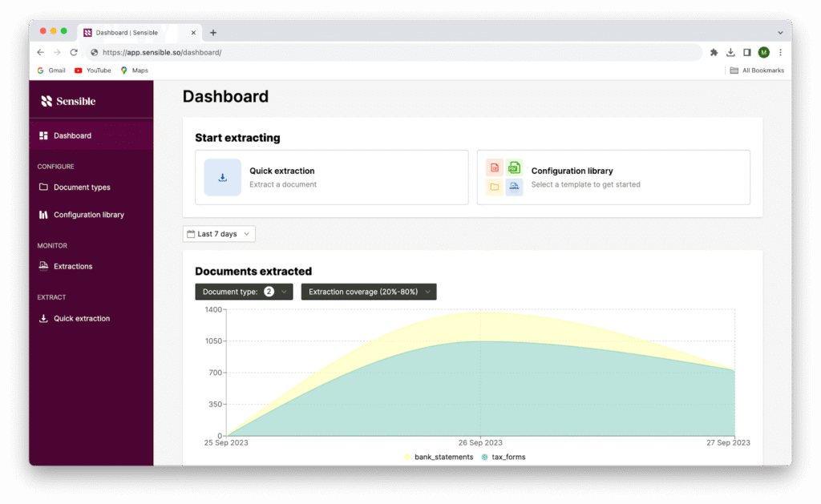Click the Sensible logo in sidebar
This screenshot has height=504, width=821.
tap(68, 101)
